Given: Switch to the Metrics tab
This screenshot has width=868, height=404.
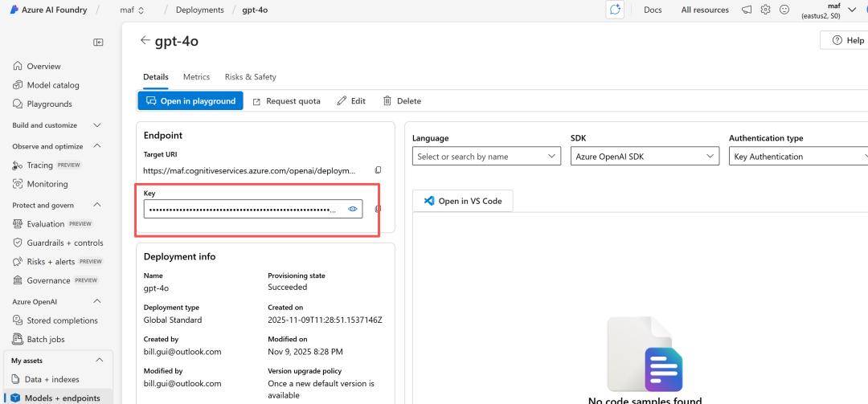Looking at the screenshot, I should point(197,77).
